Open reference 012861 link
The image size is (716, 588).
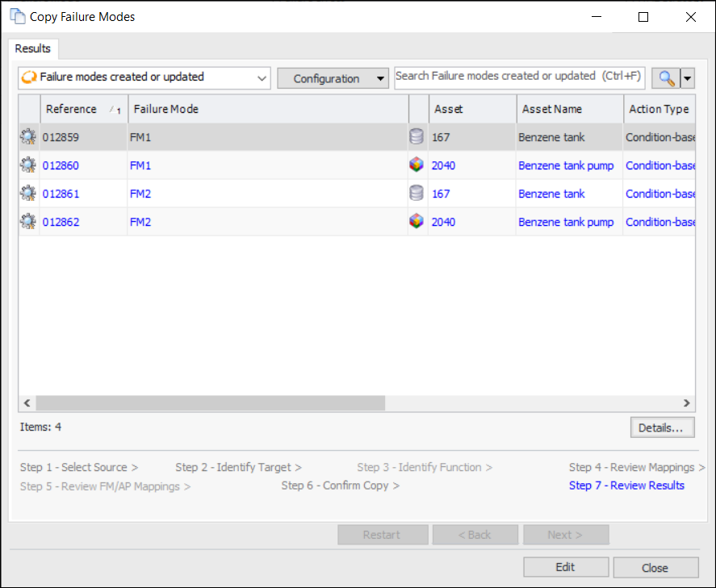tap(61, 194)
